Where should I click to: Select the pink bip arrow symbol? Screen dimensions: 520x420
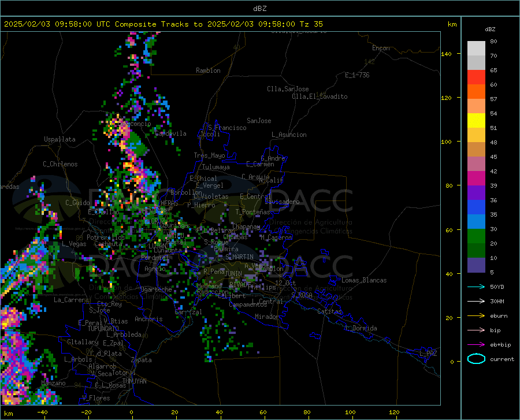tap(476, 330)
